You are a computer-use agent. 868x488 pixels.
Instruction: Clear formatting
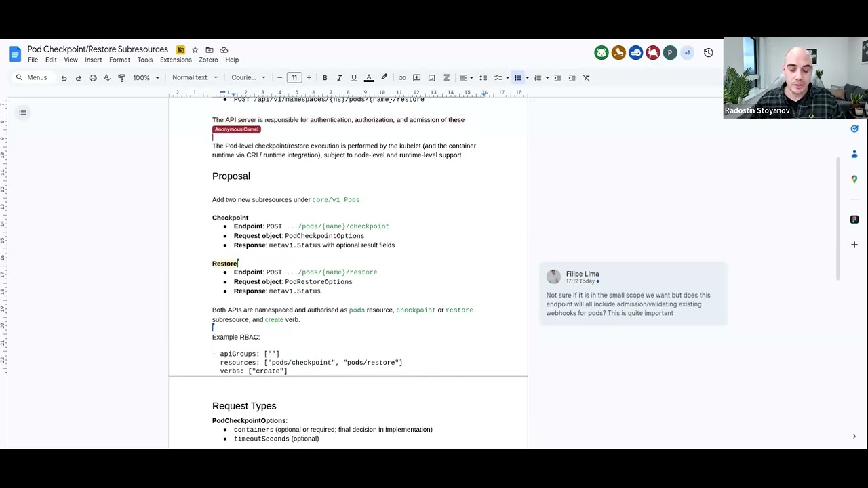(x=587, y=78)
